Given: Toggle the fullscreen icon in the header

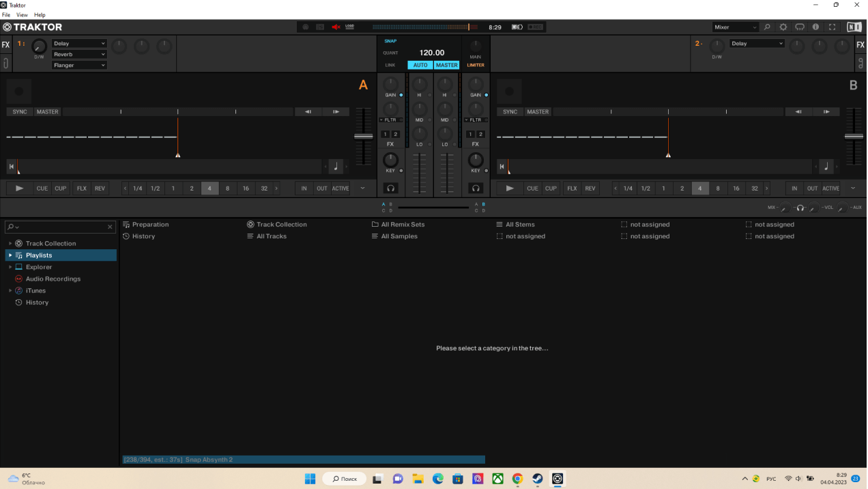Looking at the screenshot, I should click(x=832, y=27).
